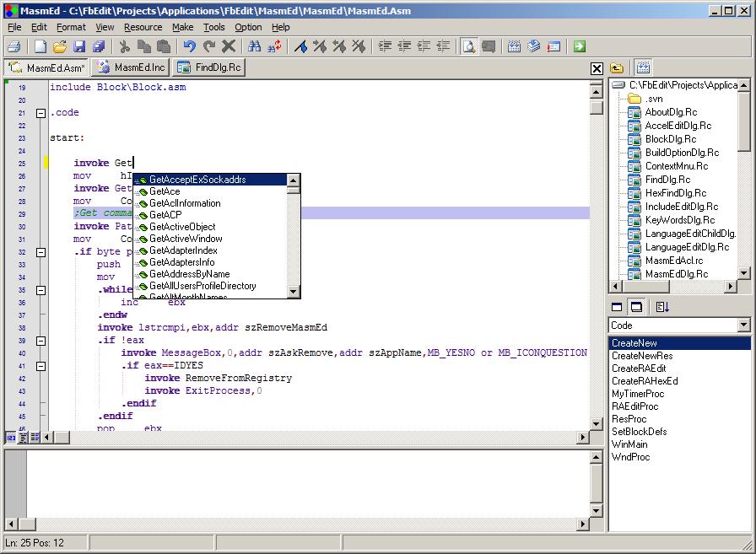Clear all bookmarks icon
This screenshot has width=756, height=554.
pyautogui.click(x=359, y=46)
